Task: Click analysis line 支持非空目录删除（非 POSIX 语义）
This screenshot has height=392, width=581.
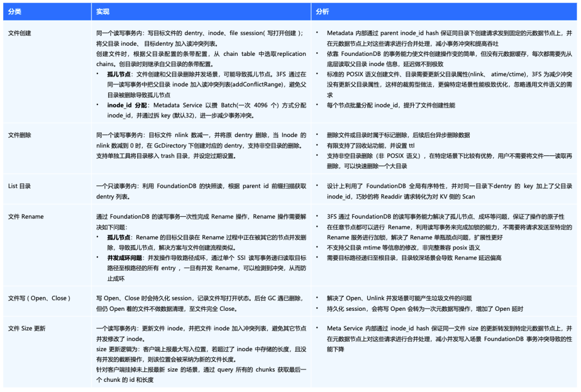Action: (x=449, y=161)
